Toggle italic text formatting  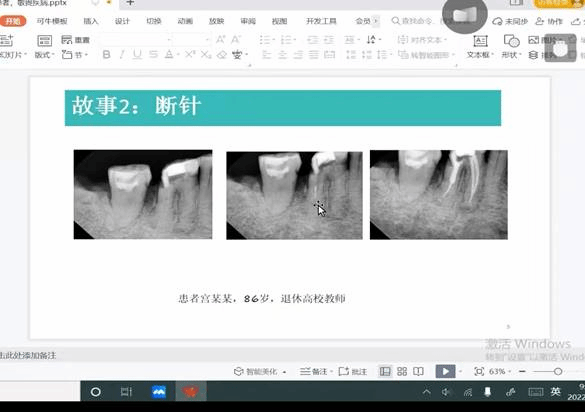tap(122, 55)
